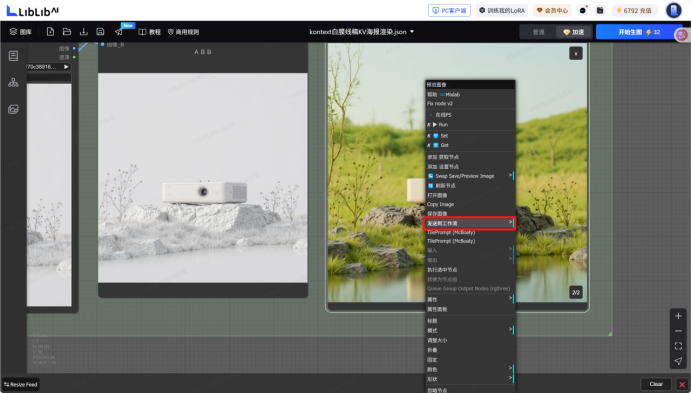This screenshot has height=393, width=691.
Task: Open 会员中心 member center
Action: [552, 10]
